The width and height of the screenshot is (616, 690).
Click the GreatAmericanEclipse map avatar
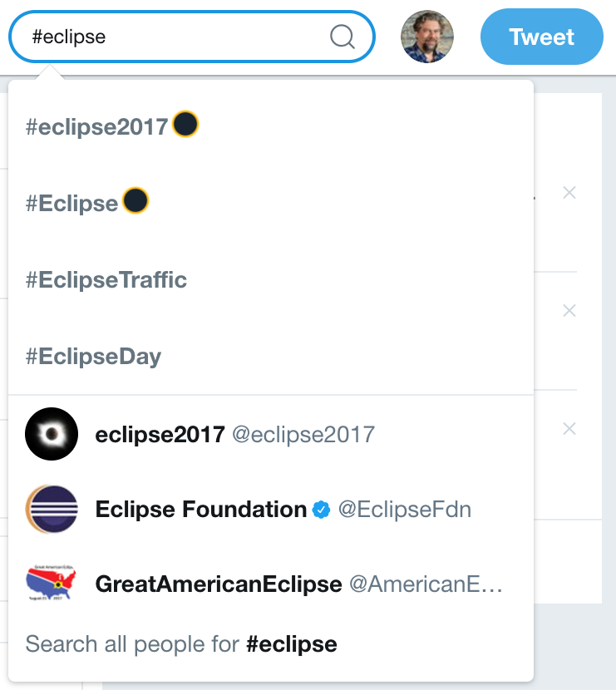[x=52, y=584]
